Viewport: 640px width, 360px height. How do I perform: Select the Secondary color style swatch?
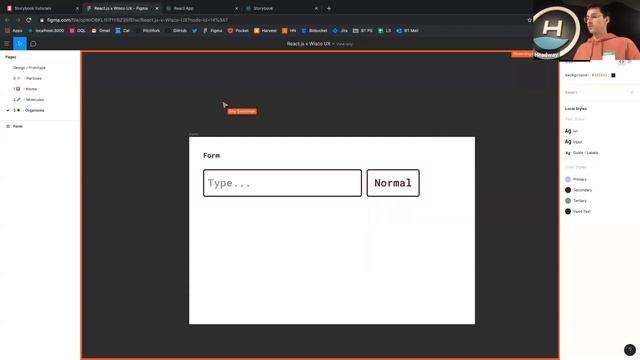click(568, 190)
